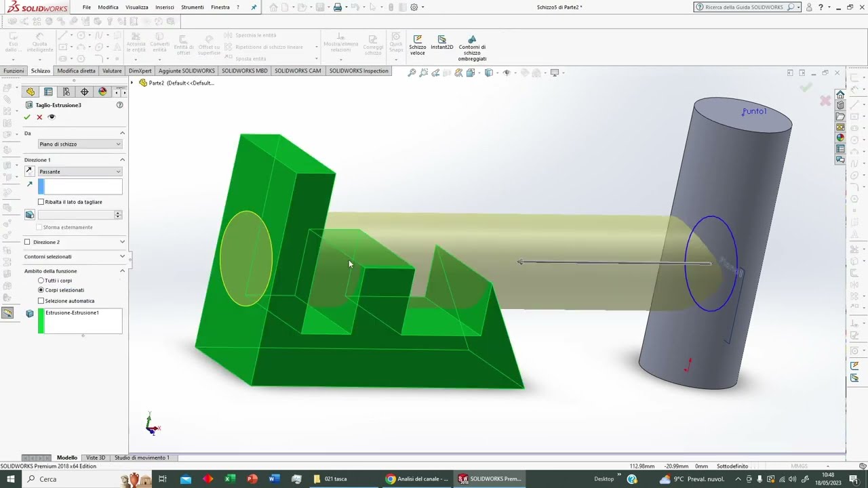Expand the Parte2 flyout tree arrow
The height and width of the screenshot is (488, 868).
132,83
